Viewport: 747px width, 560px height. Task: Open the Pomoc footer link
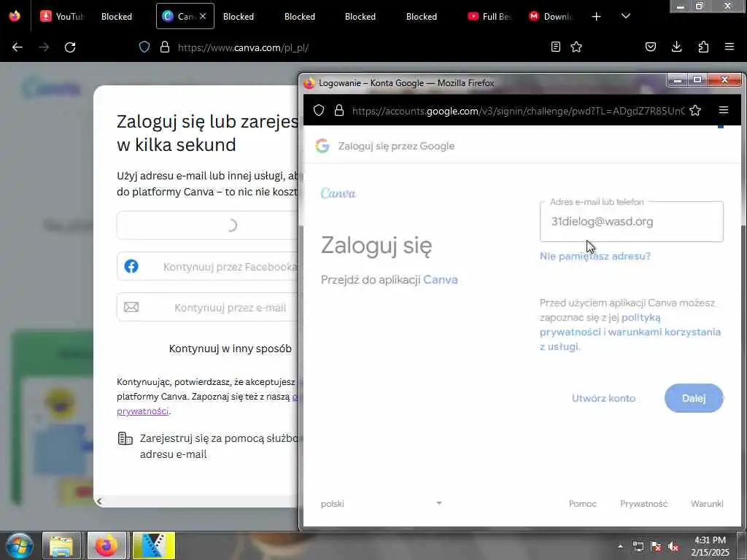582,503
